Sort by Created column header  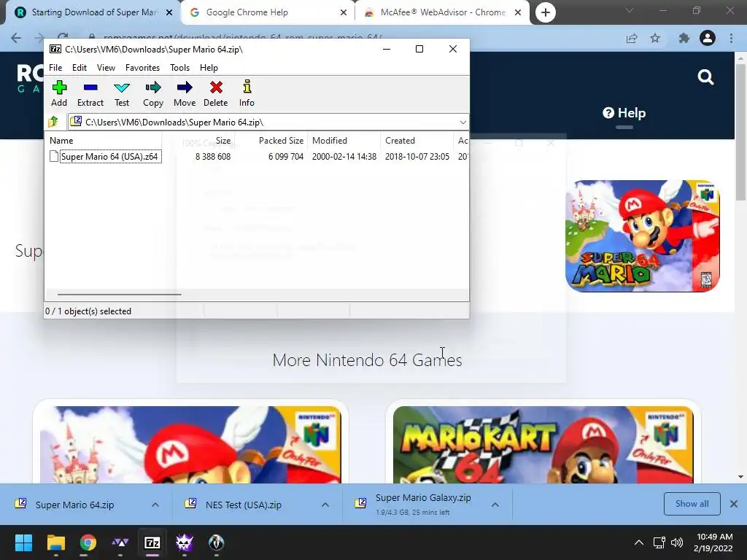(417, 141)
